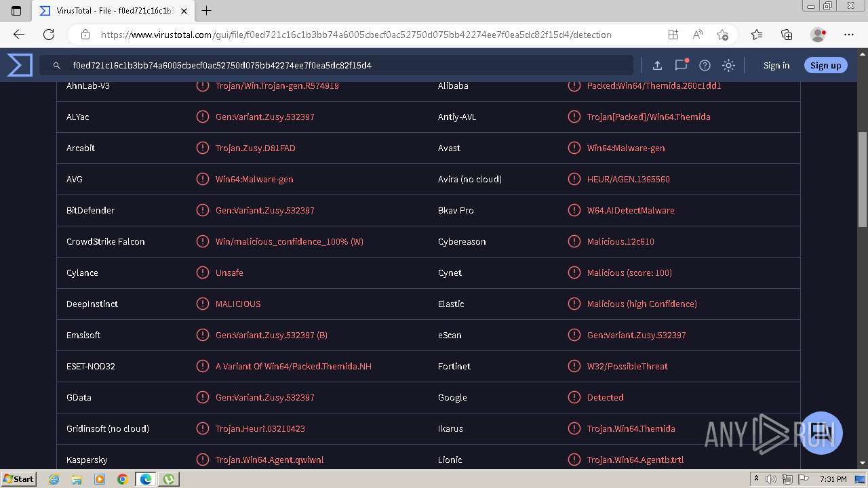868x488 pixels.
Task: Select the W32/PossibleThreat Fortinet result
Action: [627, 366]
